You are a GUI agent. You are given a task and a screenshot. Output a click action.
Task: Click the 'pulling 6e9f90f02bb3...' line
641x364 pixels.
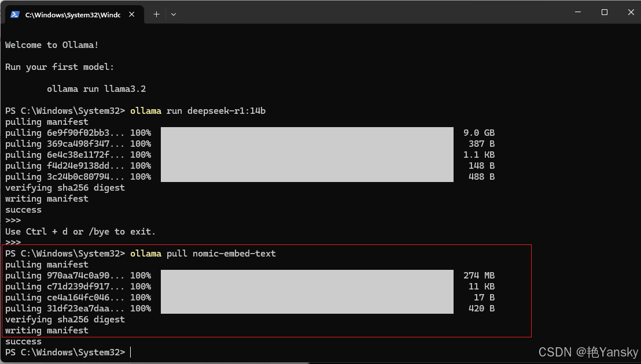coord(78,133)
